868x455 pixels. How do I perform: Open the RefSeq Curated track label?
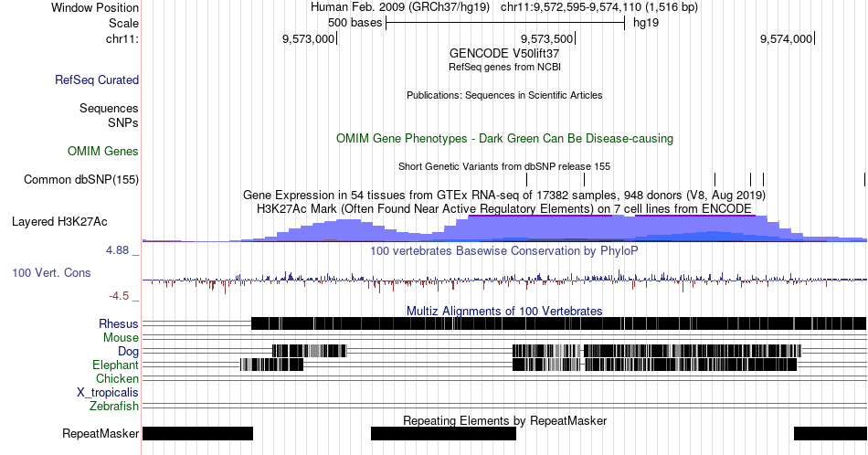(97, 79)
